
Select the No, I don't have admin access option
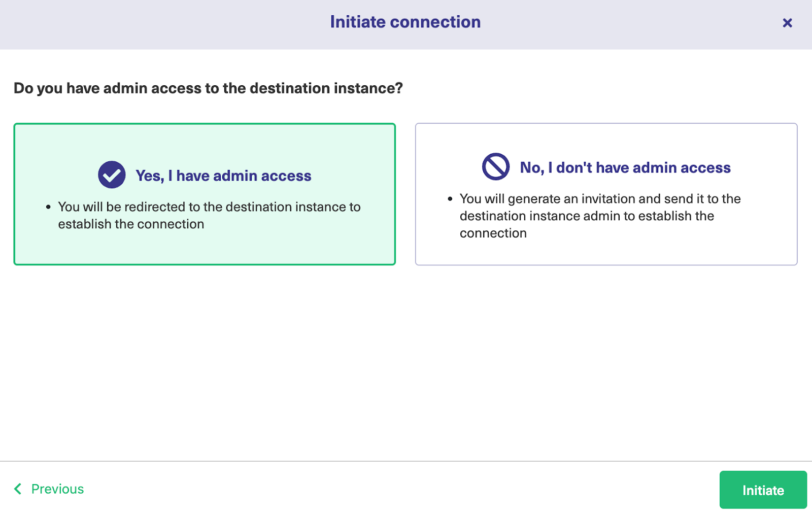tap(606, 194)
